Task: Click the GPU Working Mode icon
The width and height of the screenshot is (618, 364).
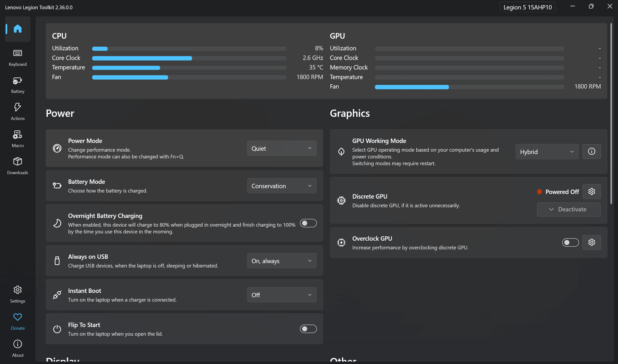Action: click(341, 152)
